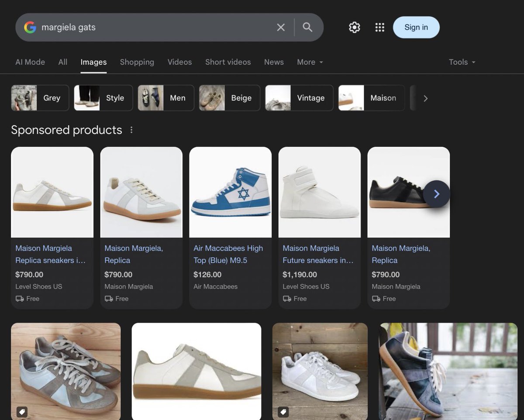Open Air Maccabees High Top (Blue) M9.5 link

[228, 254]
